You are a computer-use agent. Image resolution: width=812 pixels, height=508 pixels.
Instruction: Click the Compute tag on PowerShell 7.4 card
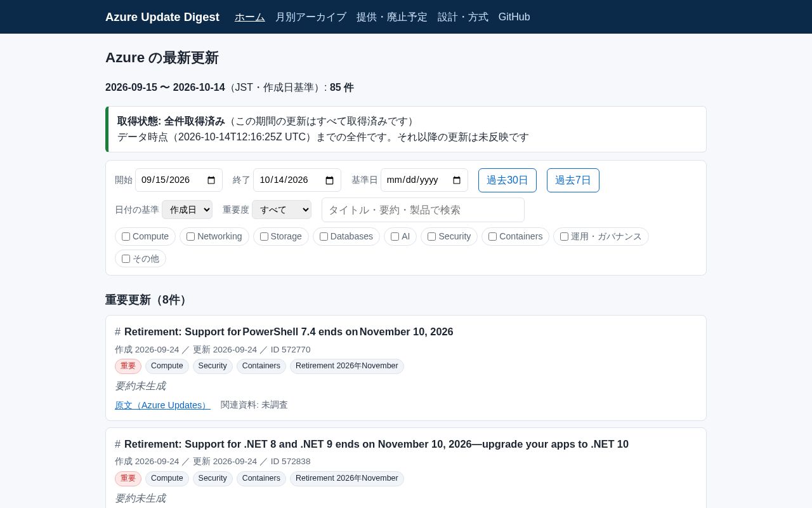[x=167, y=366]
